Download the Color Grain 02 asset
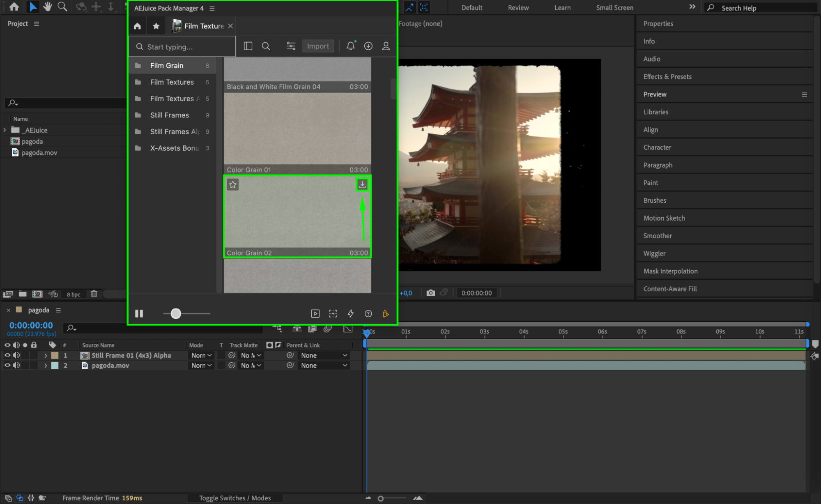The image size is (821, 504). [x=362, y=184]
